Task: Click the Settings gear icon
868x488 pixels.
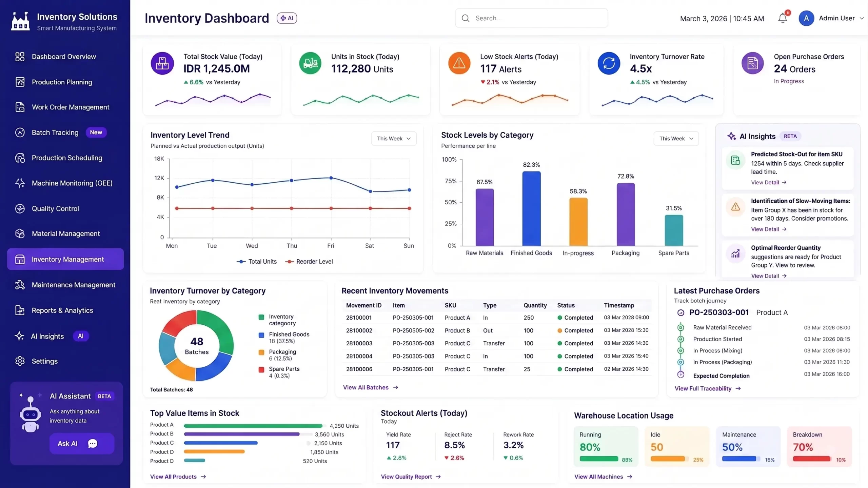Action: coord(20,361)
